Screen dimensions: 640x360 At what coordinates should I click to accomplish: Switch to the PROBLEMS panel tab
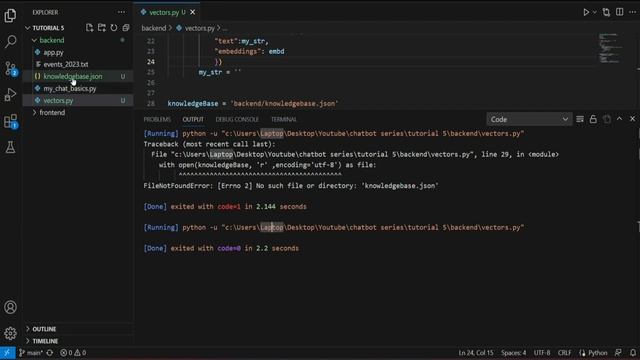point(157,119)
